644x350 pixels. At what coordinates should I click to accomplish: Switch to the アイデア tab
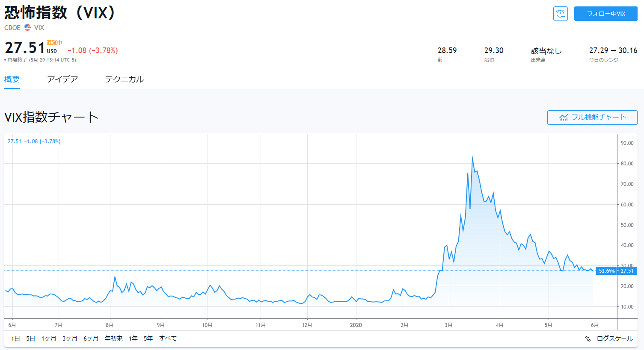coord(62,79)
